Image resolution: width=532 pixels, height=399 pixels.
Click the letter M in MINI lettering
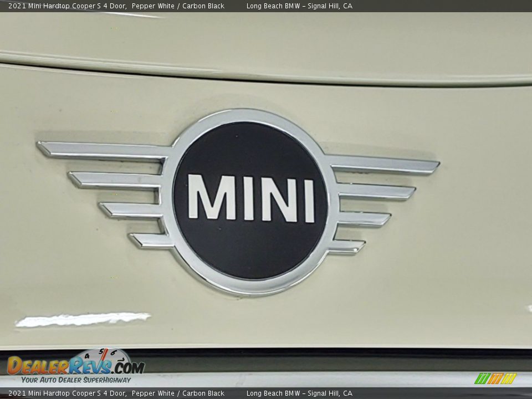211,197
